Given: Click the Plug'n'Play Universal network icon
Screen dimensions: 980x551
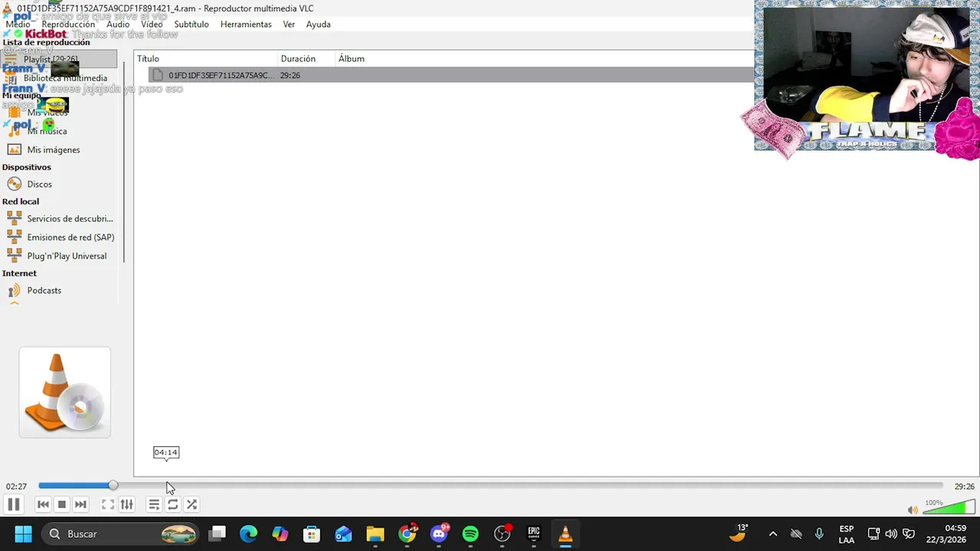Looking at the screenshot, I should pos(14,256).
